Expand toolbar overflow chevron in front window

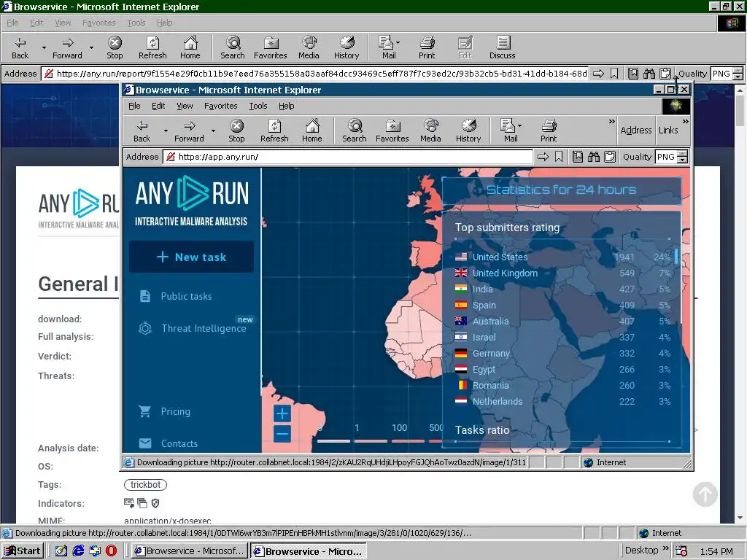click(612, 122)
